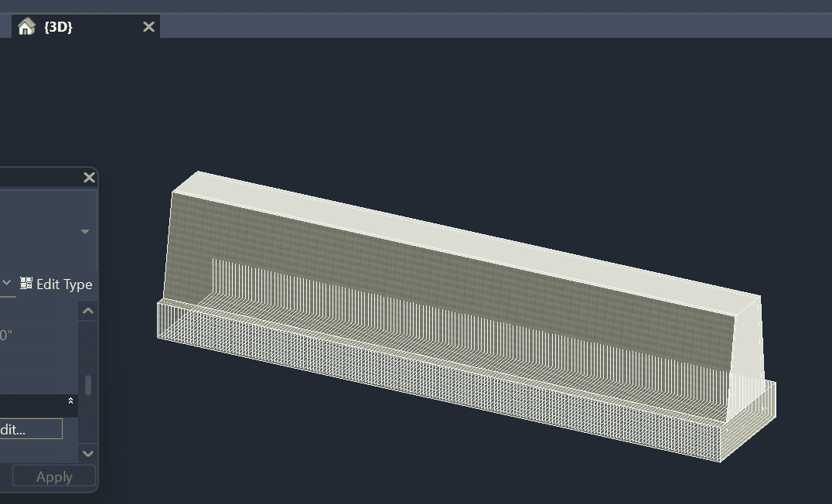Click the house icon on the 3D view tab
832x504 pixels.
tap(26, 27)
